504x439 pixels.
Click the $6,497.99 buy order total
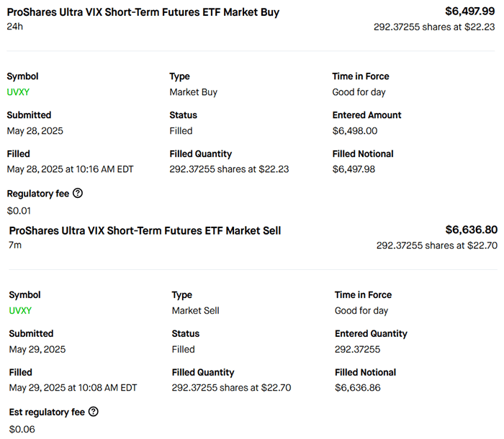469,12
